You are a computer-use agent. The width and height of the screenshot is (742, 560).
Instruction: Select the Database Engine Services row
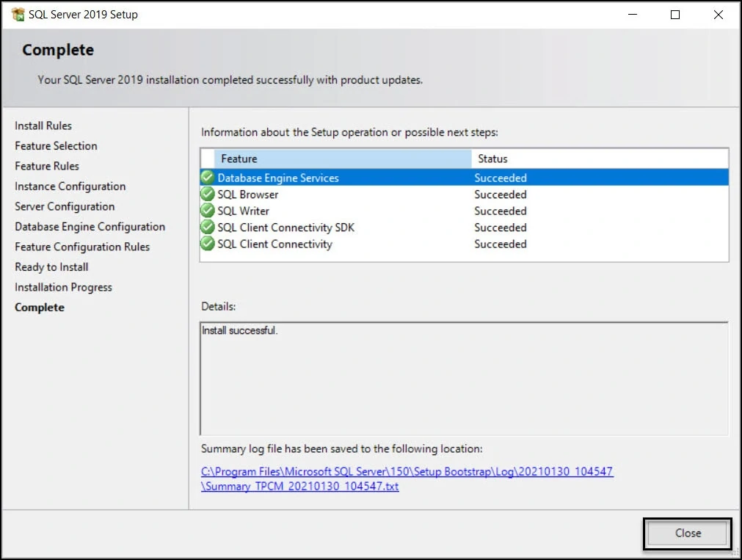pos(465,178)
